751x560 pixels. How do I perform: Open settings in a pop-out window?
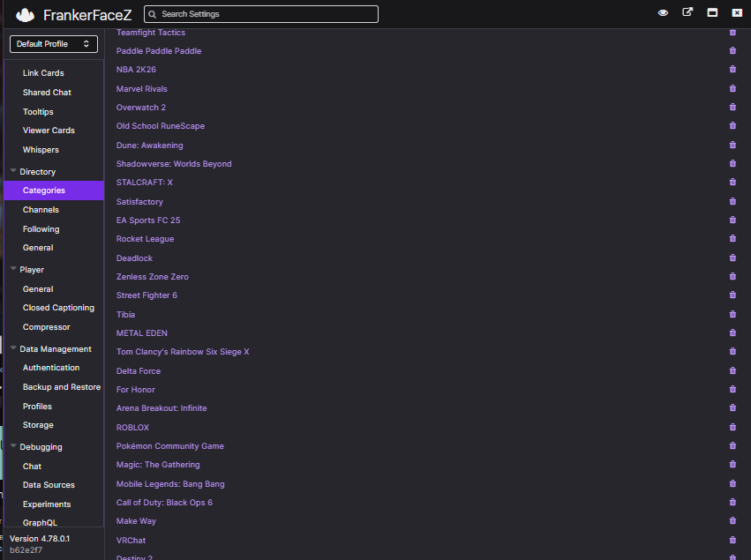click(687, 12)
